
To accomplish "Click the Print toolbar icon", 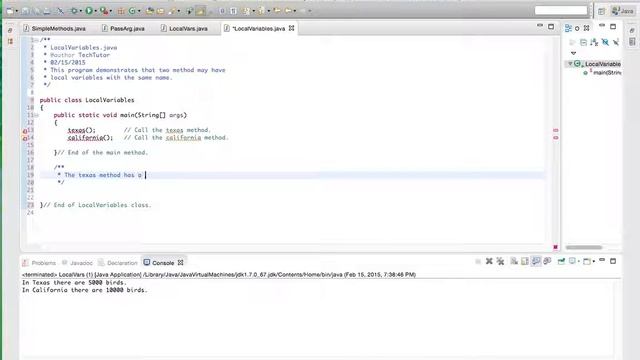I will 47,11.
